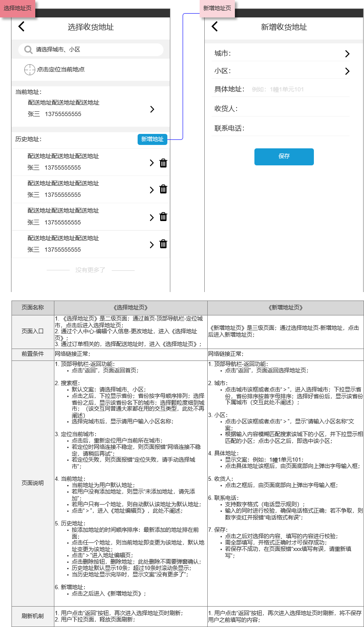Delete the second history address via trash icon
This screenshot has height=627, width=364.
click(163, 189)
